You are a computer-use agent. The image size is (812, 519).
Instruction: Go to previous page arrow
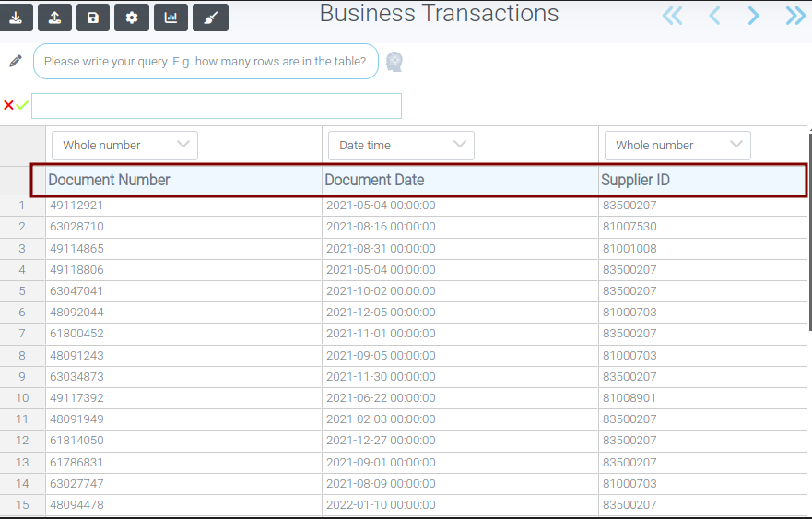coord(714,16)
